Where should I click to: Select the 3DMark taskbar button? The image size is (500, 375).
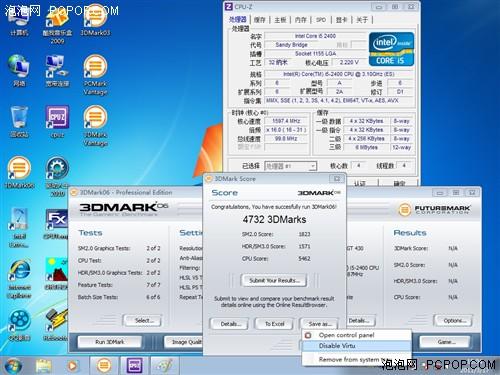pyautogui.click(x=104, y=366)
